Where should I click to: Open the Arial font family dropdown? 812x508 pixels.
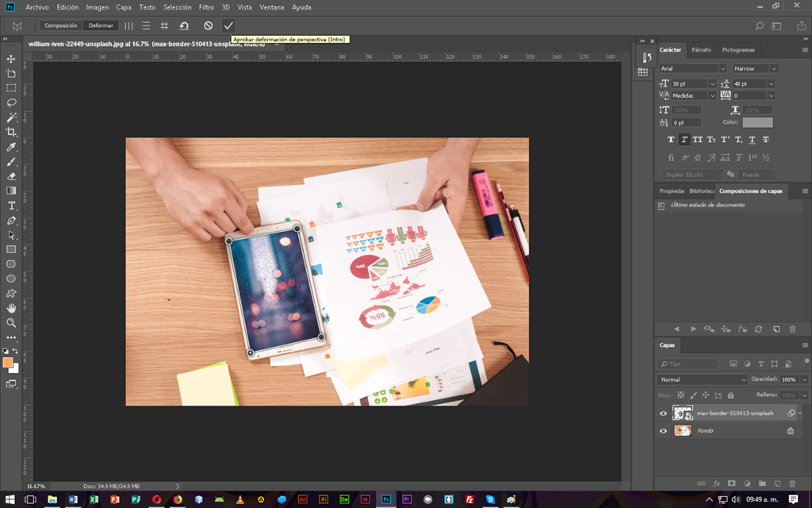[x=722, y=68]
